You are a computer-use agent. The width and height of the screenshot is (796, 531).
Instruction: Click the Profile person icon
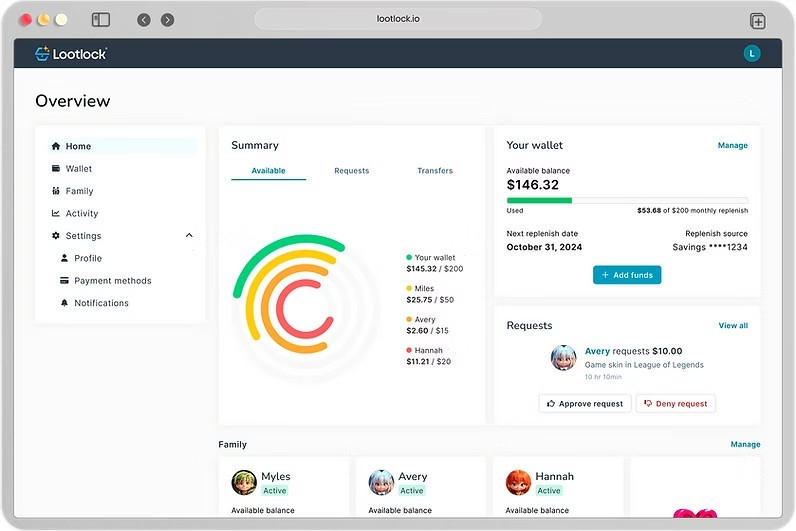pyautogui.click(x=65, y=258)
